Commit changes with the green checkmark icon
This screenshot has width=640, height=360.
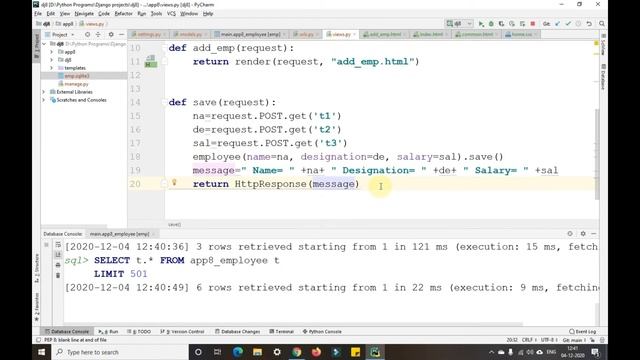tap(568, 24)
